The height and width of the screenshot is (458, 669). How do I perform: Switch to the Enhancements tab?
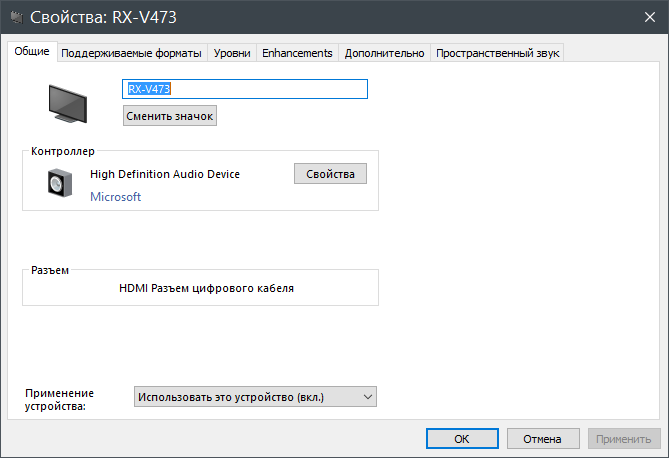[297, 53]
